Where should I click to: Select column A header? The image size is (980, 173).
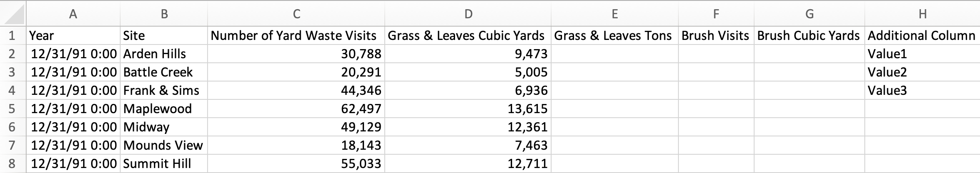tap(73, 14)
